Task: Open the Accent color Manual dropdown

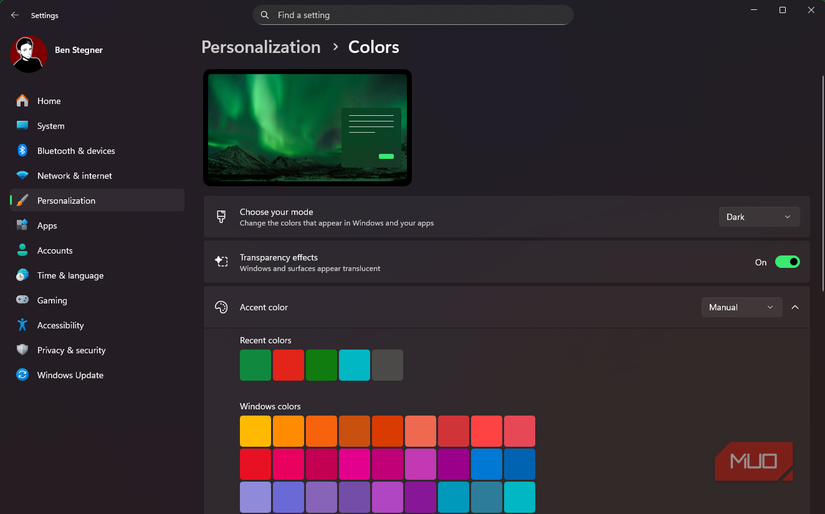Action: [x=741, y=307]
